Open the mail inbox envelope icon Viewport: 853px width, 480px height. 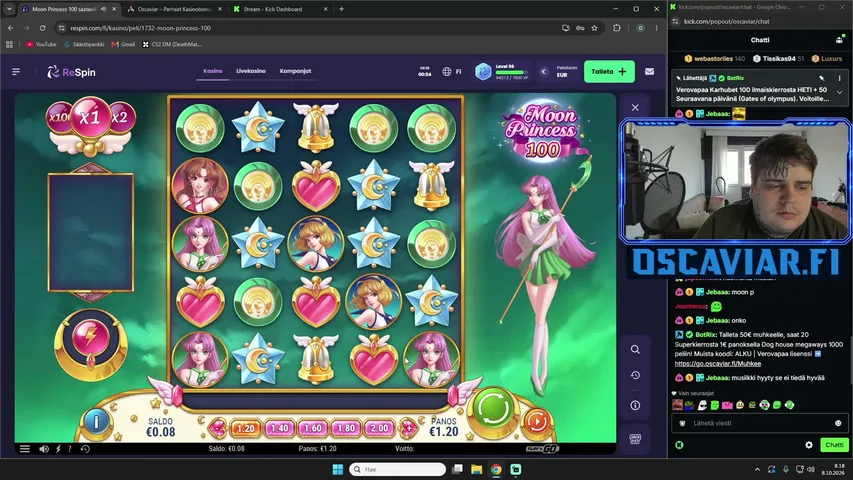tap(649, 71)
